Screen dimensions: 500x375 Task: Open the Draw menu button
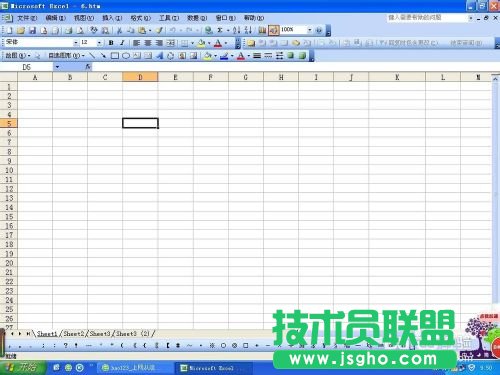[x=18, y=56]
